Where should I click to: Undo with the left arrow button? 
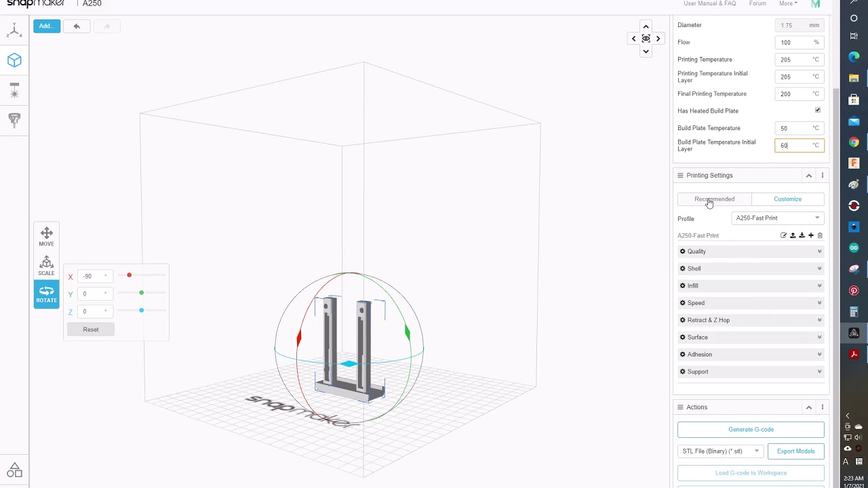coord(77,26)
